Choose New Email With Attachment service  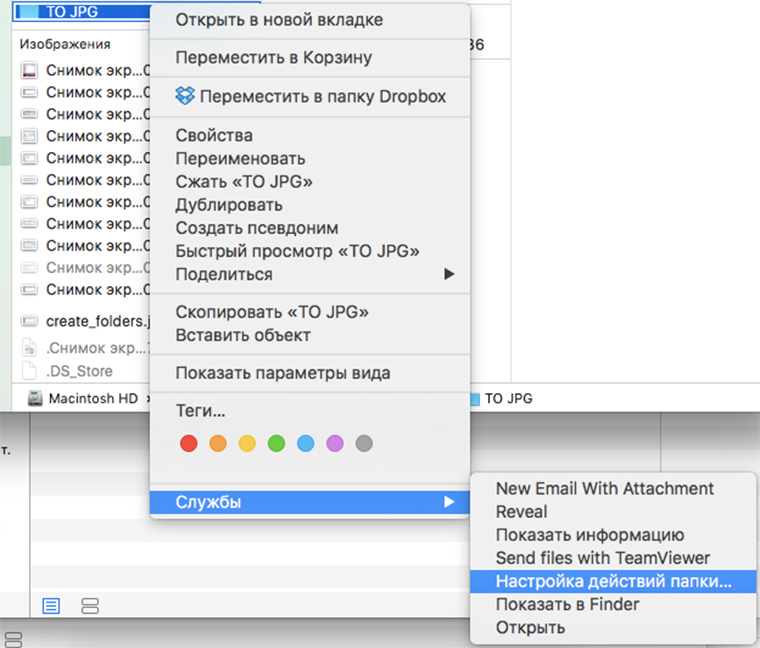[613, 489]
